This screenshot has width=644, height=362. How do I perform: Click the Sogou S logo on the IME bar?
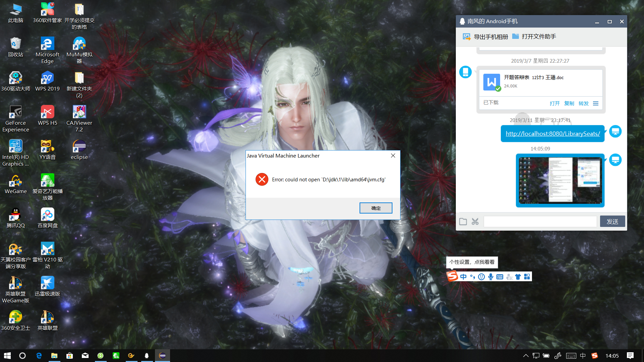pyautogui.click(x=452, y=276)
